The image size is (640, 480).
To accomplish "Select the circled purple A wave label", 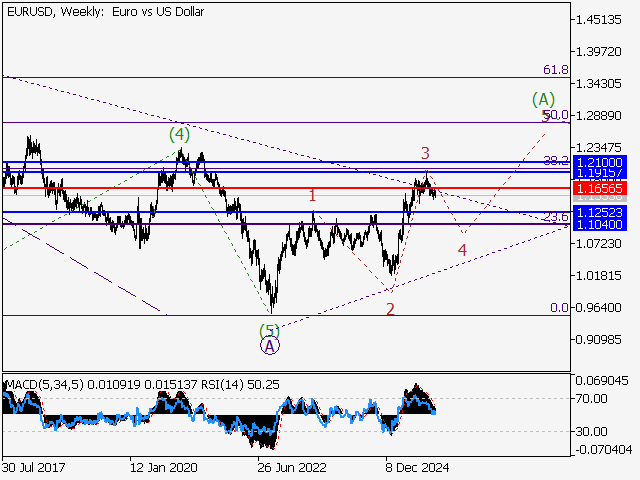I will (269, 346).
